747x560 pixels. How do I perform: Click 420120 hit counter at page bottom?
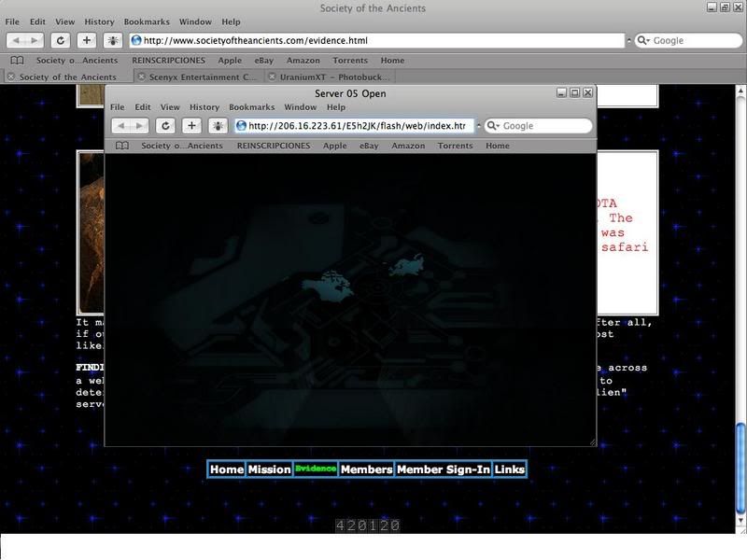tap(368, 525)
